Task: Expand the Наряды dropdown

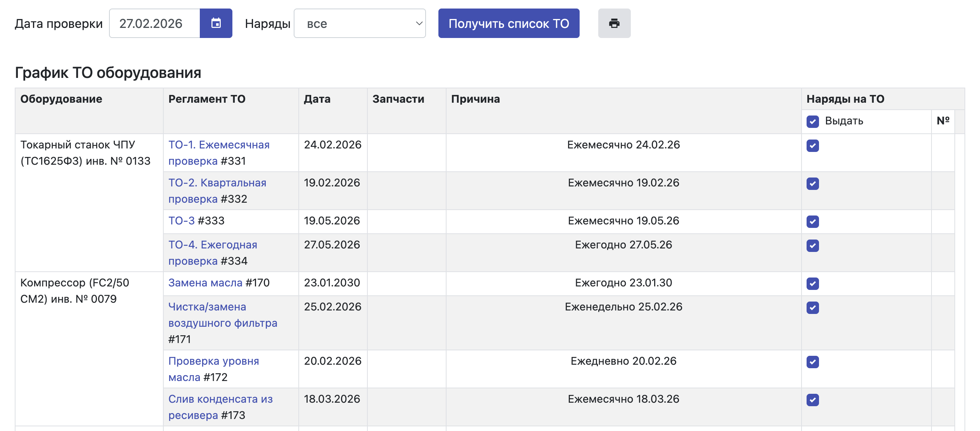Action: click(x=359, y=23)
